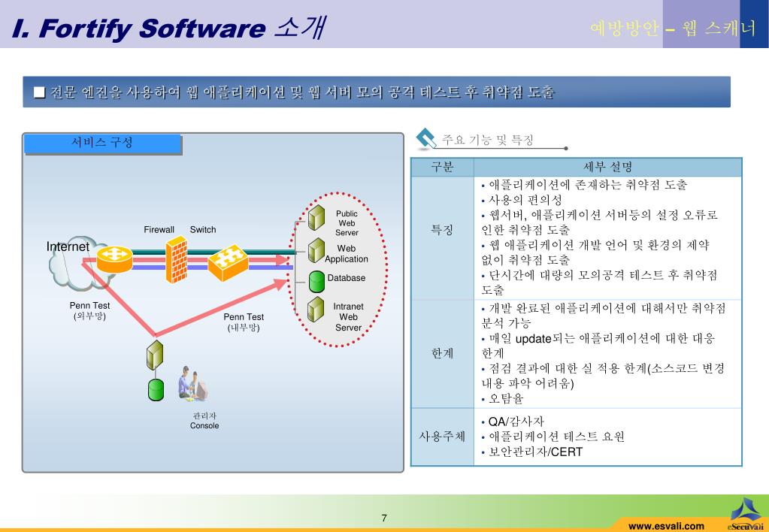Select the 한계 row label
The width and height of the screenshot is (769, 532).
tap(442, 353)
